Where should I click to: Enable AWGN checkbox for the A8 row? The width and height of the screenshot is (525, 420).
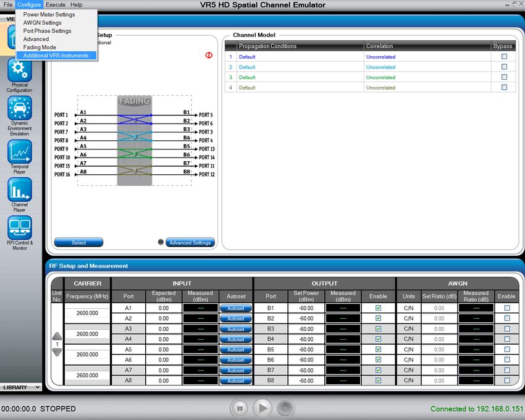pyautogui.click(x=507, y=380)
